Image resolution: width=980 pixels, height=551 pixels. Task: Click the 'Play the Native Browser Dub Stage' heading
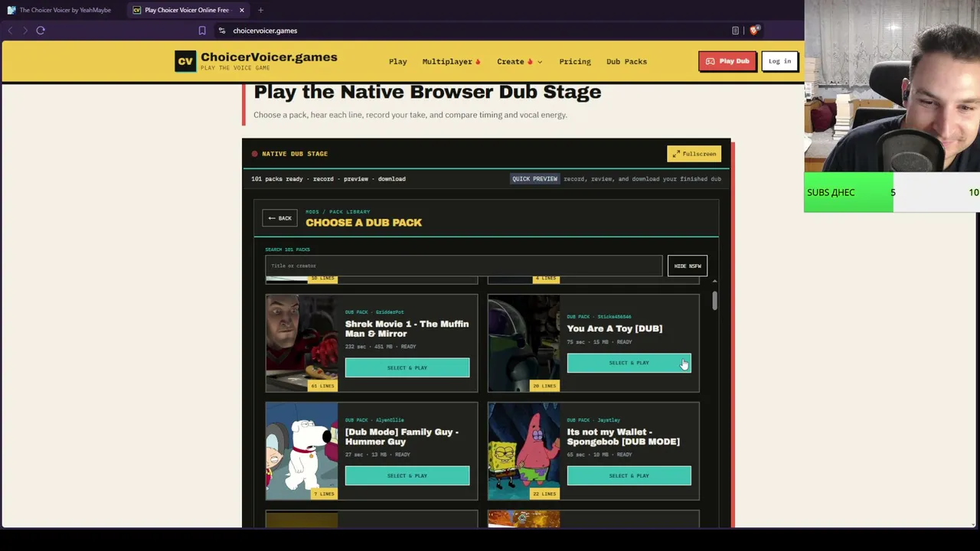(x=427, y=92)
